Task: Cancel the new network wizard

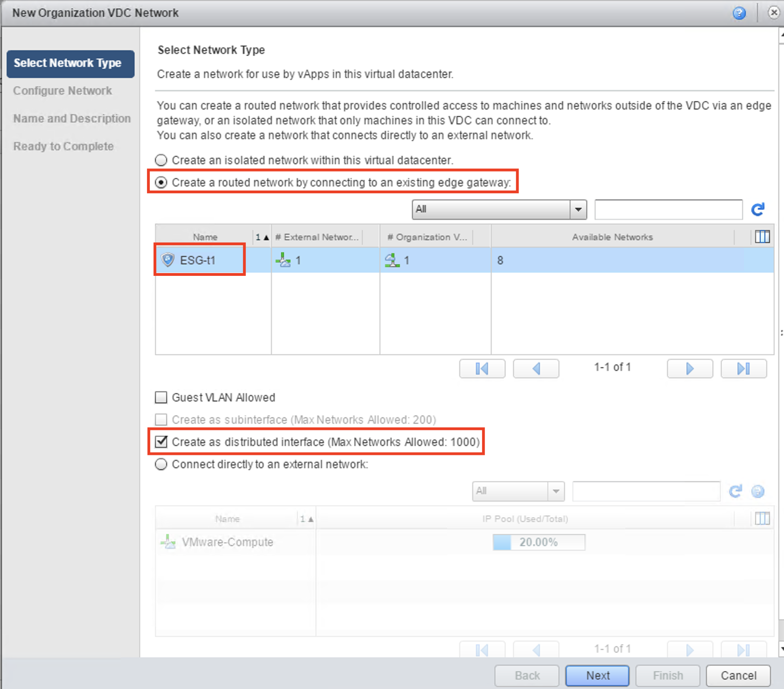Action: (738, 676)
